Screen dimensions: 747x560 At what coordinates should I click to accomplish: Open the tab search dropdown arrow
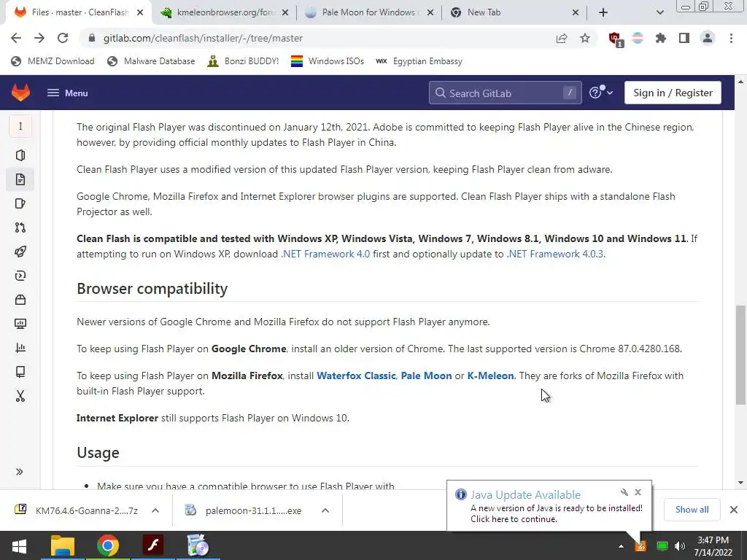[659, 12]
